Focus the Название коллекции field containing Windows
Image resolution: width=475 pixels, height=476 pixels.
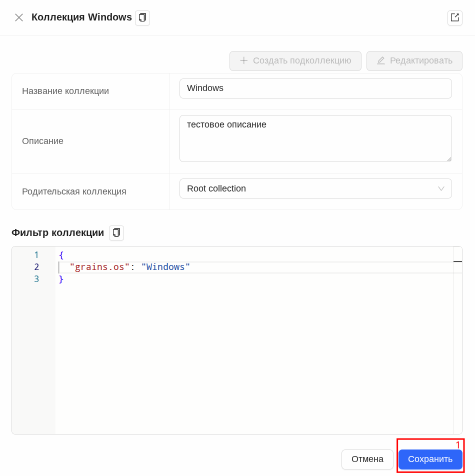click(315, 88)
